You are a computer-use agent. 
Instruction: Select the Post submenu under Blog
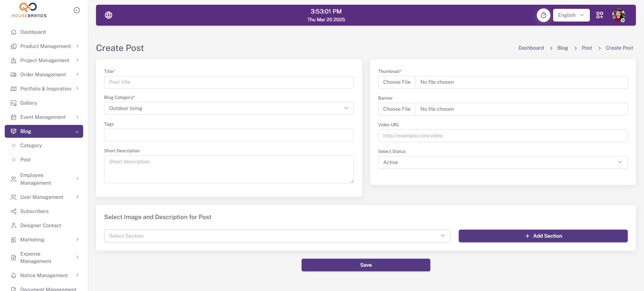(x=25, y=160)
